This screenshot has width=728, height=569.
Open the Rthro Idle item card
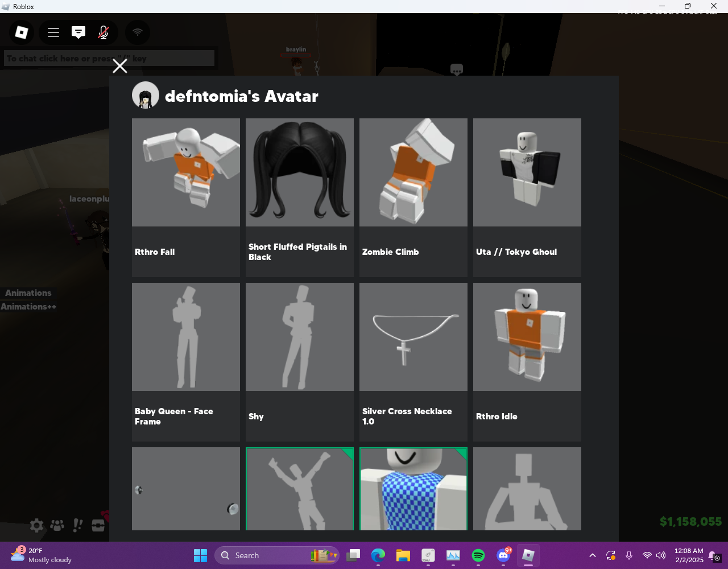point(527,362)
